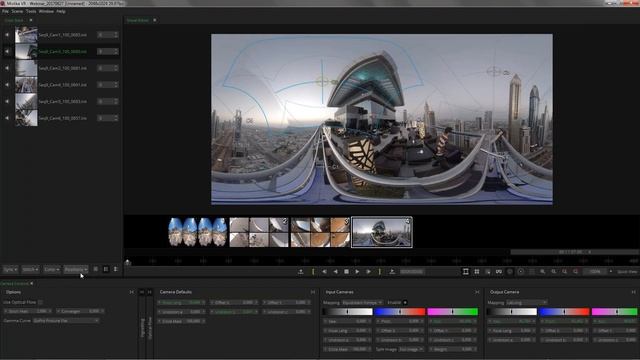The image size is (640, 360).
Task: Click the vertical tab beside Options panel
Action: point(142,327)
